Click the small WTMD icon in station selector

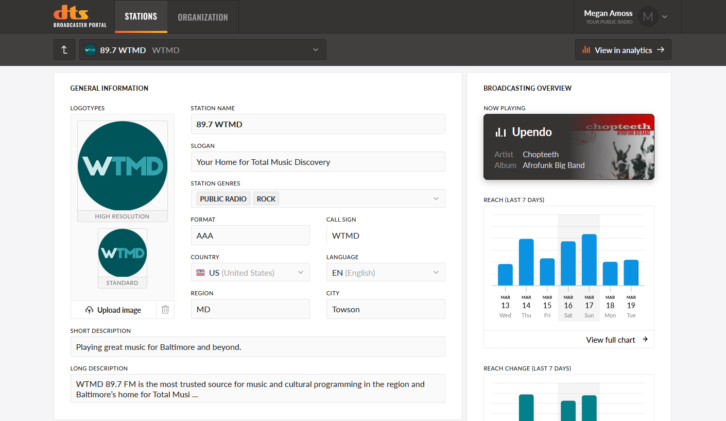coord(90,50)
